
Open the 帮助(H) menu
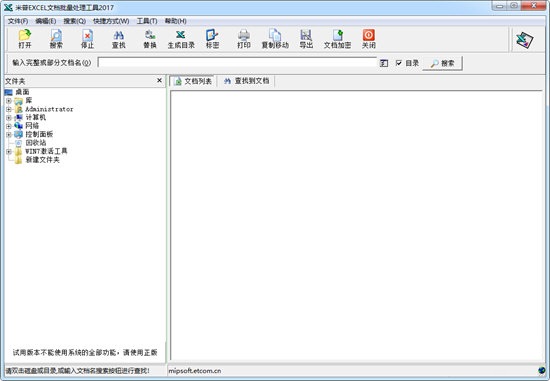[x=175, y=21]
